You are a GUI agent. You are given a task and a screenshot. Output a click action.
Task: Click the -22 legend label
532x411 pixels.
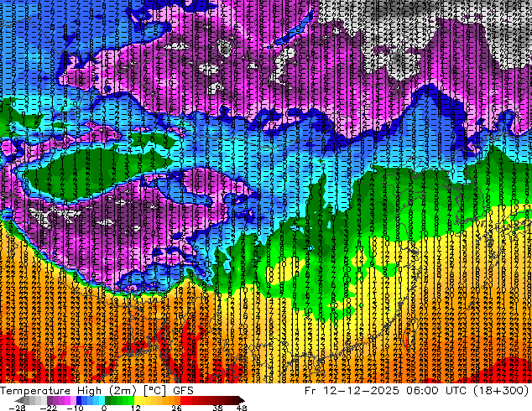click(49, 408)
